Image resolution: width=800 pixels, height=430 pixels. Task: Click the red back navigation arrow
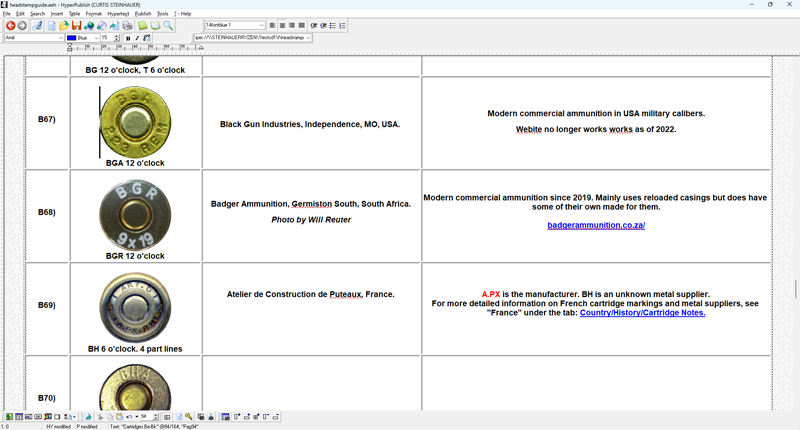[x=10, y=25]
